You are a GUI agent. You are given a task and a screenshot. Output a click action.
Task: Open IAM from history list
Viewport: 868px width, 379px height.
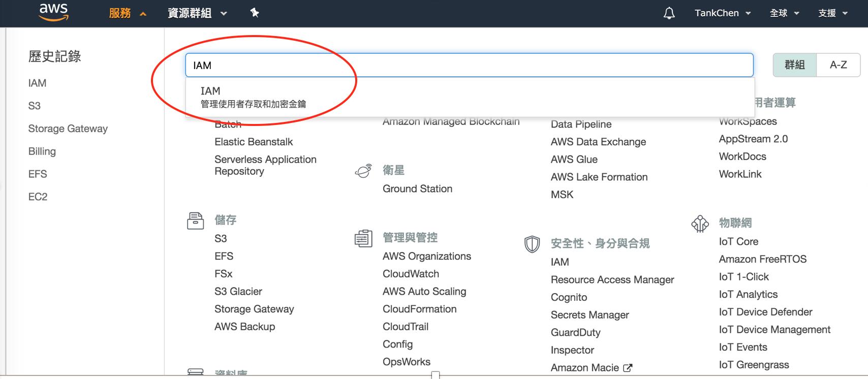(37, 83)
